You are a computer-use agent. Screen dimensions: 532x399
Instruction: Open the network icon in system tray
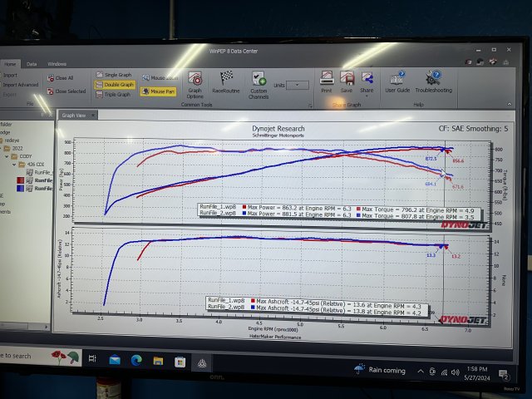tap(444, 372)
